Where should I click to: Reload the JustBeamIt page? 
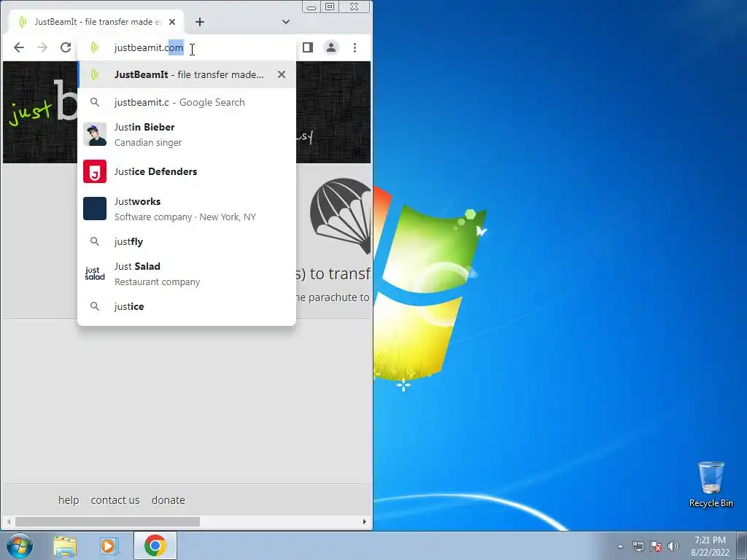pyautogui.click(x=66, y=47)
